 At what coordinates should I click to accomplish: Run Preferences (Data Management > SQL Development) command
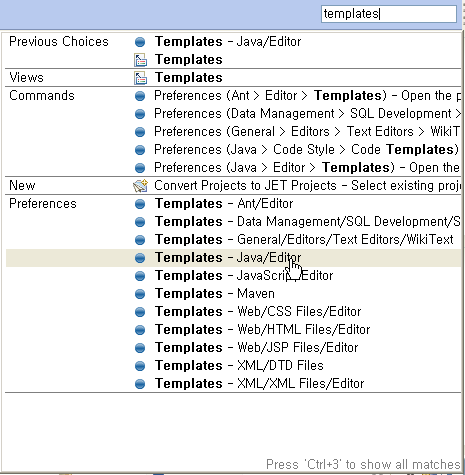307,114
